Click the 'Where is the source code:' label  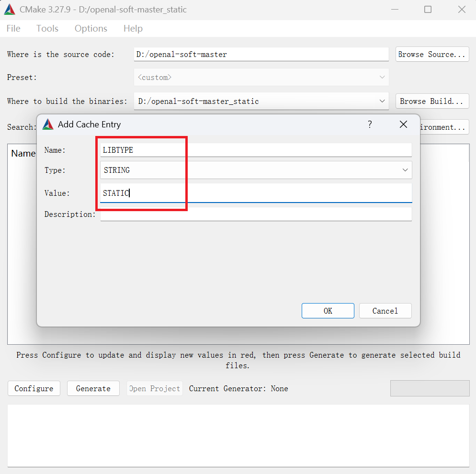point(61,54)
